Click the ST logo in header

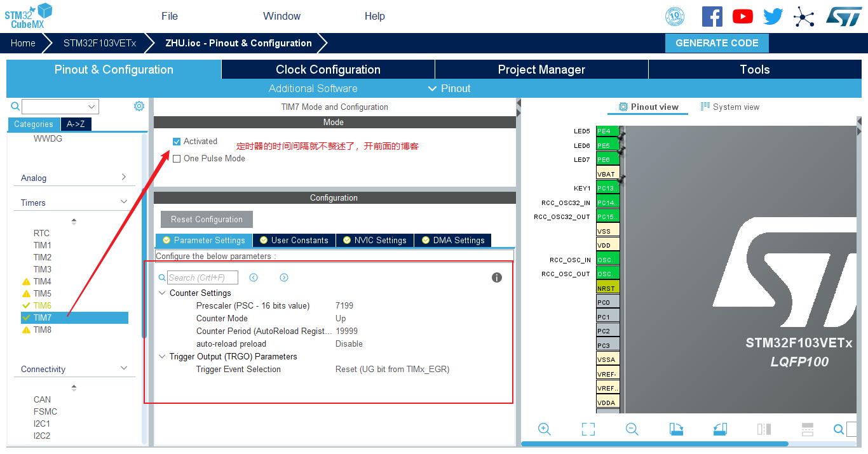click(844, 17)
